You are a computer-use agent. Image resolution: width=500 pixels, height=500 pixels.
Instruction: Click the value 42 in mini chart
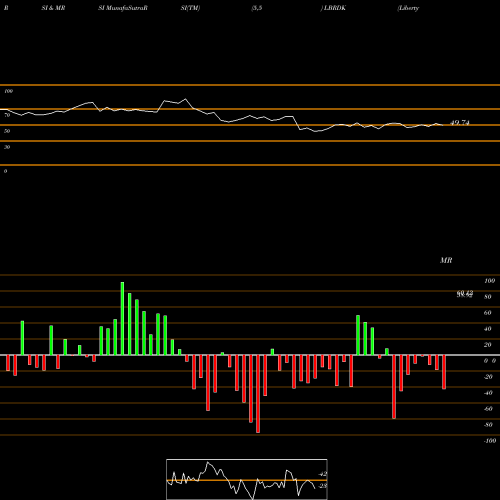pyautogui.click(x=323, y=474)
